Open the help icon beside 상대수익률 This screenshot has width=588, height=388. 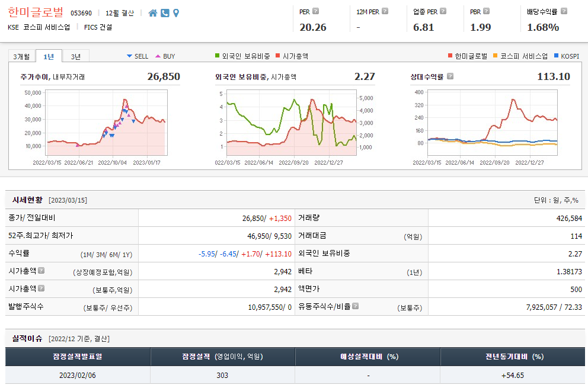pos(450,76)
